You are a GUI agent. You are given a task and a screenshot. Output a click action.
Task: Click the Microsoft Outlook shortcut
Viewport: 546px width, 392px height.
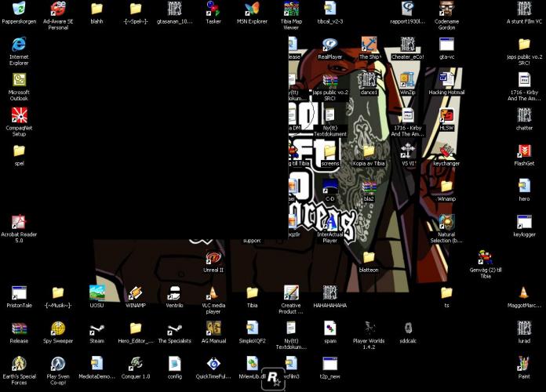(19, 80)
